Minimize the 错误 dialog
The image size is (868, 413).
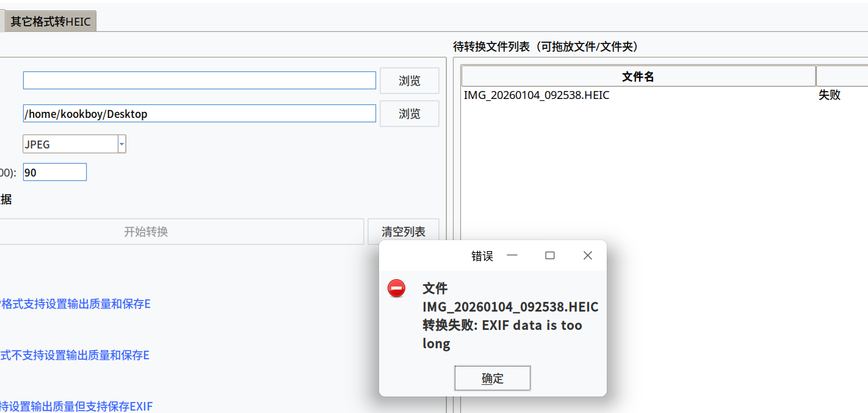click(512, 255)
